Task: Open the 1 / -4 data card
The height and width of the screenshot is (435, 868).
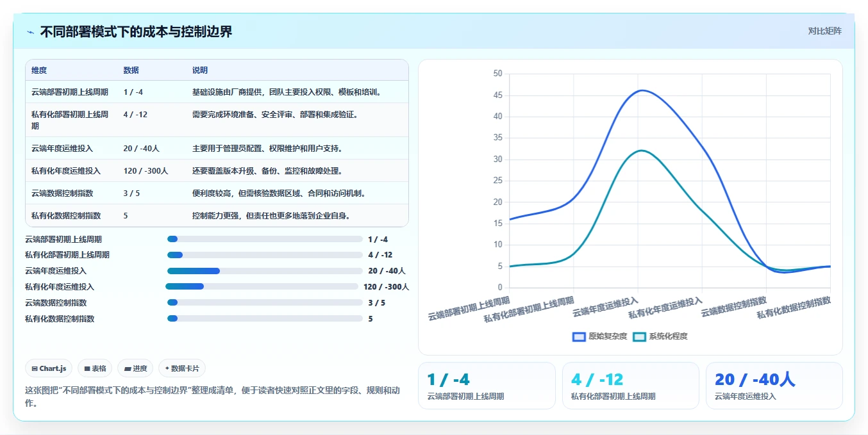Action: click(487, 385)
